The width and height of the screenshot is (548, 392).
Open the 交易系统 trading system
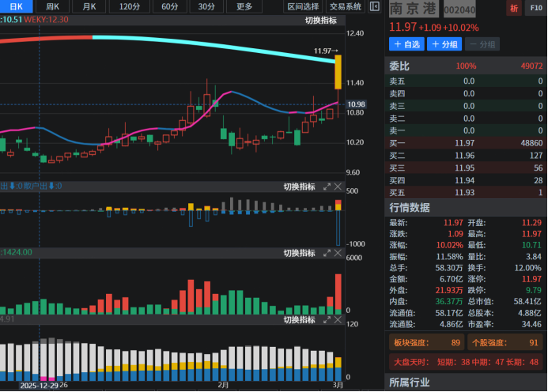[x=346, y=7]
